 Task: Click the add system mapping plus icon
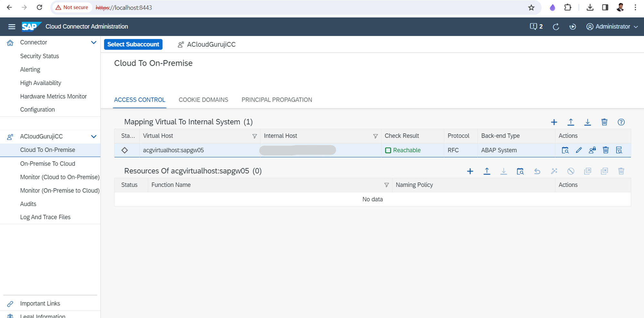(x=554, y=122)
